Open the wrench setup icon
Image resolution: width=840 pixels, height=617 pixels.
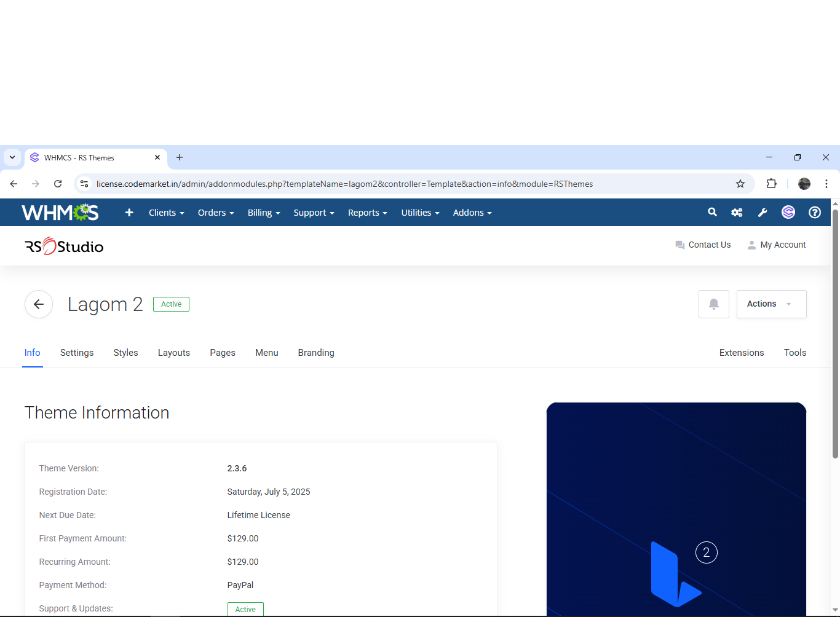click(x=763, y=213)
